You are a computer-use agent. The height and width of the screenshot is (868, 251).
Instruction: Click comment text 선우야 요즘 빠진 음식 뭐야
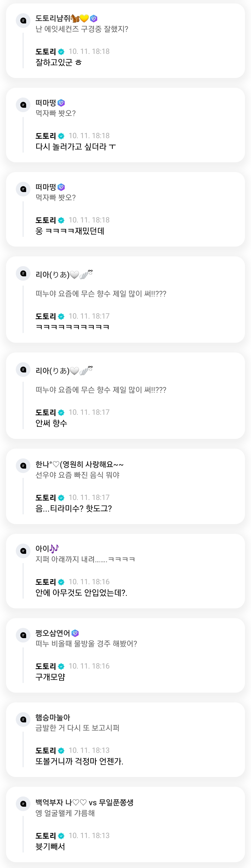coord(78,475)
